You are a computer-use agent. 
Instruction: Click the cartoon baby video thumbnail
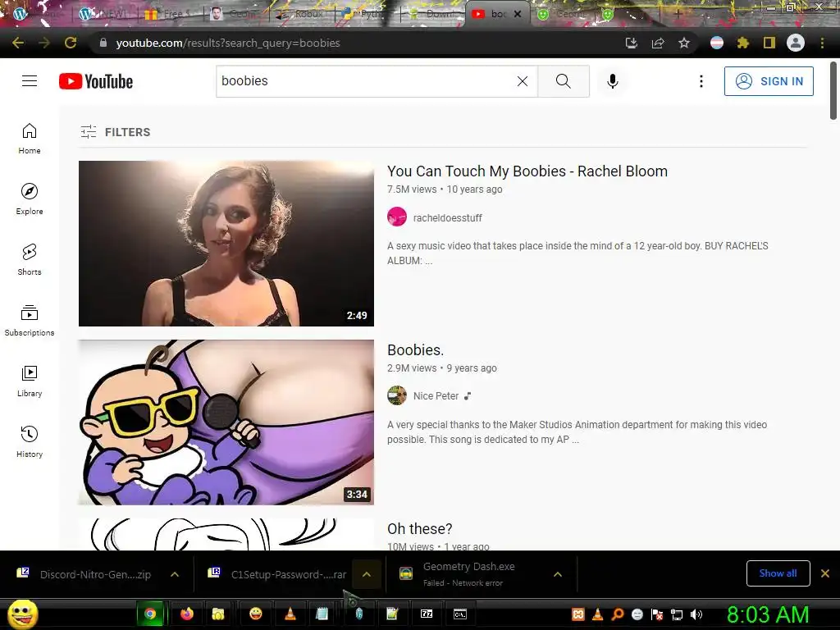[226, 422]
